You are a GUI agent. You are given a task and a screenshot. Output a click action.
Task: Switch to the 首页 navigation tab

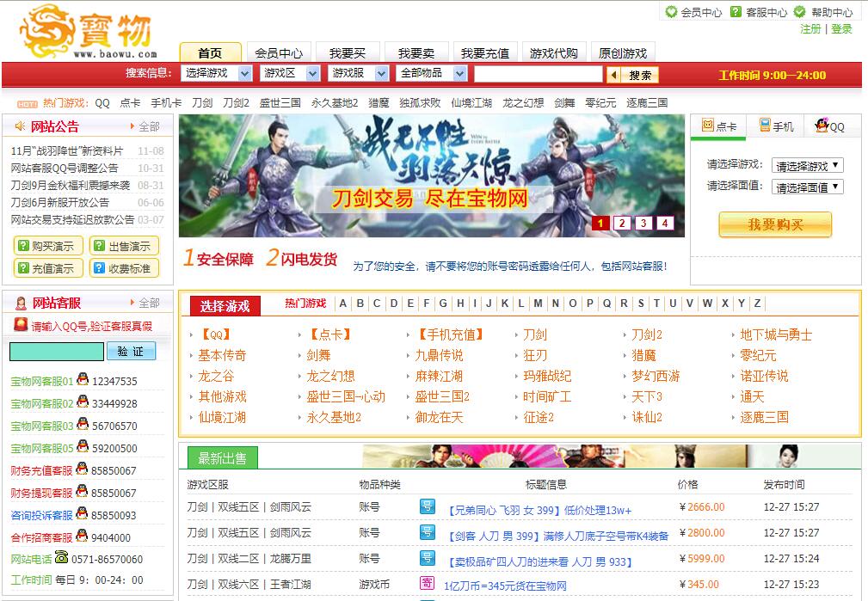tap(211, 52)
